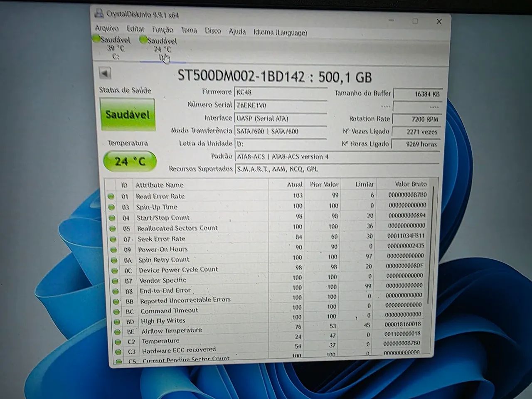Click the status dot for Spin-Up Time

point(111,207)
